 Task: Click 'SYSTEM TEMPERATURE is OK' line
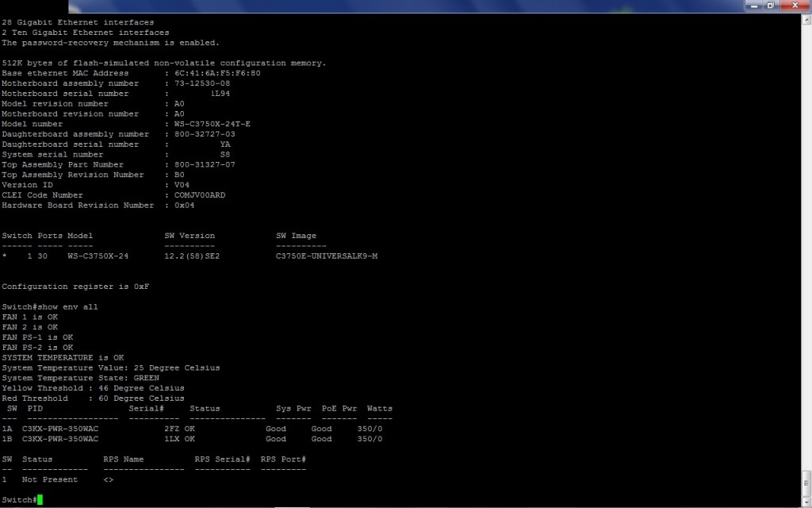(63, 358)
